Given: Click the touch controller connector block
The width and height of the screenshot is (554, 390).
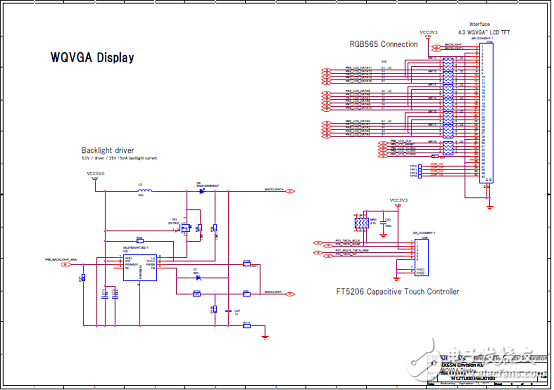Looking at the screenshot, I should 422,258.
